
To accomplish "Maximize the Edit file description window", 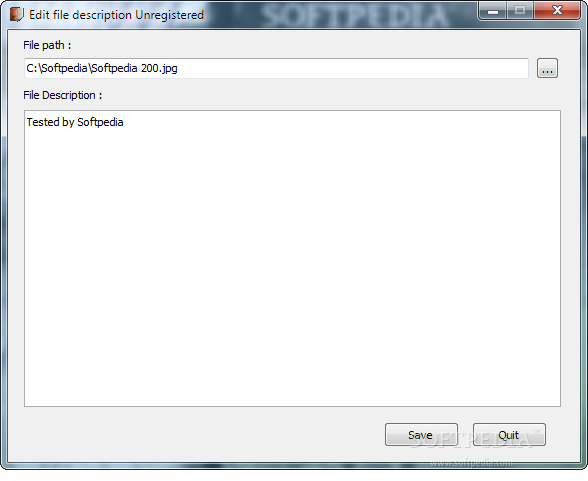I will (x=520, y=11).
